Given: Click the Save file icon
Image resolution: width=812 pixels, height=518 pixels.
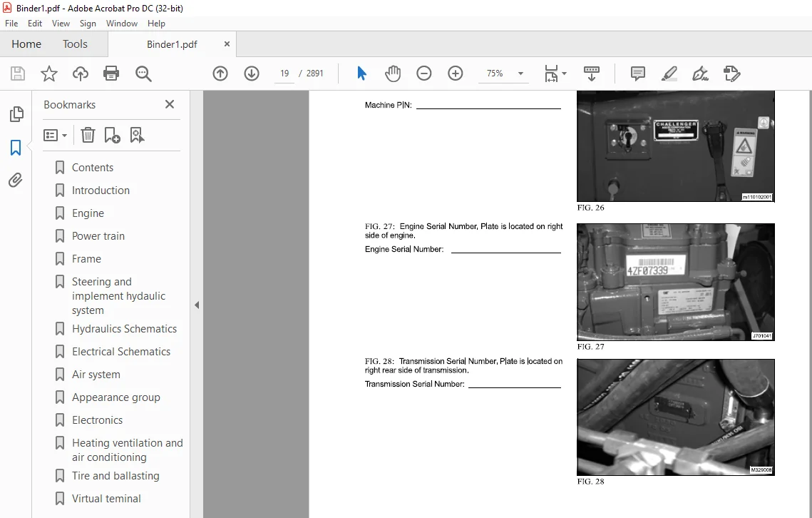Looking at the screenshot, I should (18, 73).
